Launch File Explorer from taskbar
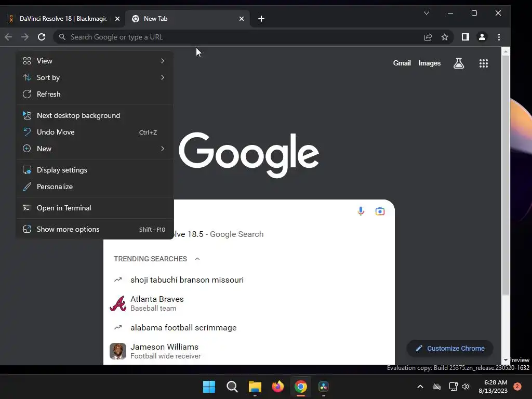This screenshot has height=399, width=532. point(255,387)
